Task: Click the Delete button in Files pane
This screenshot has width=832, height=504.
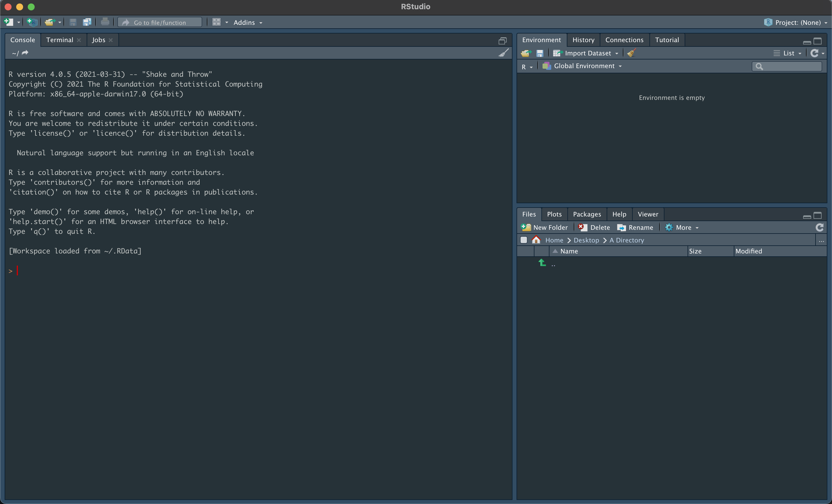Action: pos(594,227)
